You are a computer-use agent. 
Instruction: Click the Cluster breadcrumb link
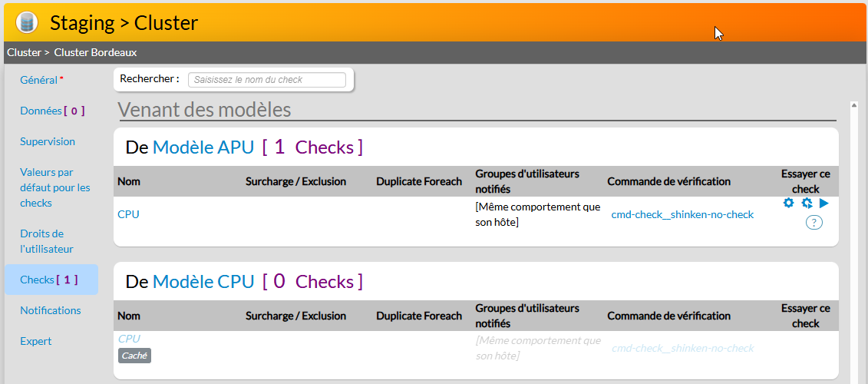pyautogui.click(x=23, y=52)
